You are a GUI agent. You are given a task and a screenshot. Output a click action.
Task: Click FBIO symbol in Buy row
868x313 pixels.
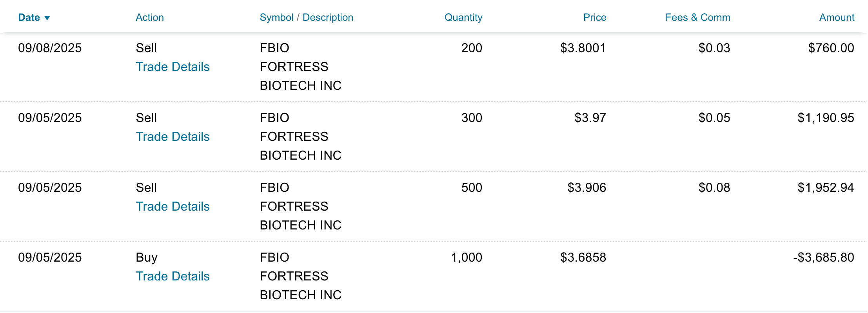coord(274,257)
